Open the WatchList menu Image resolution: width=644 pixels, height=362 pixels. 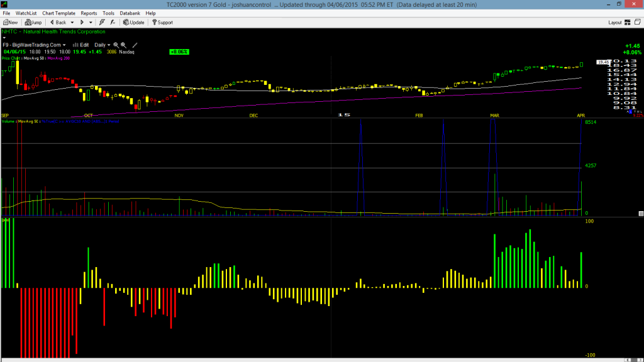pyautogui.click(x=26, y=13)
